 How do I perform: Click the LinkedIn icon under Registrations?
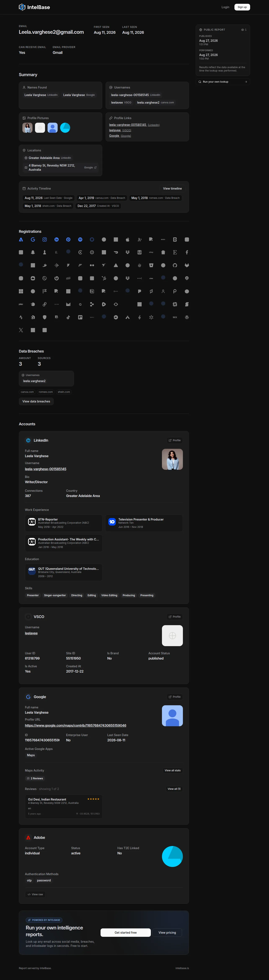pos(56,240)
